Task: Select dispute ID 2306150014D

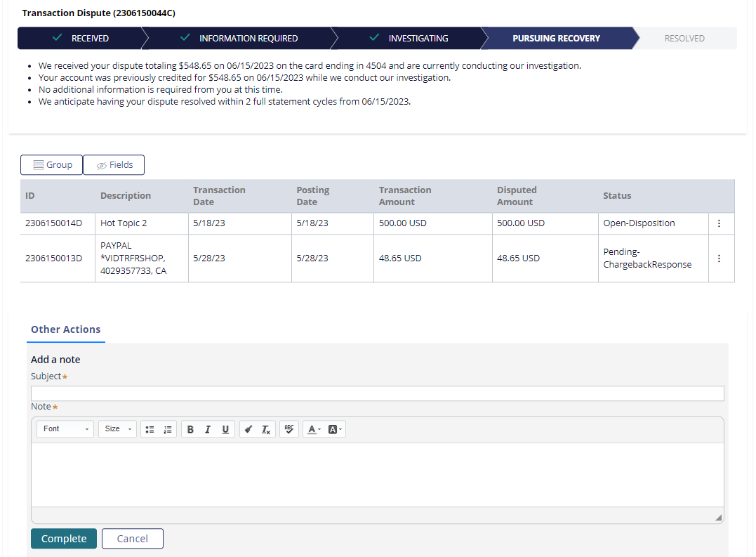Action: pos(53,223)
